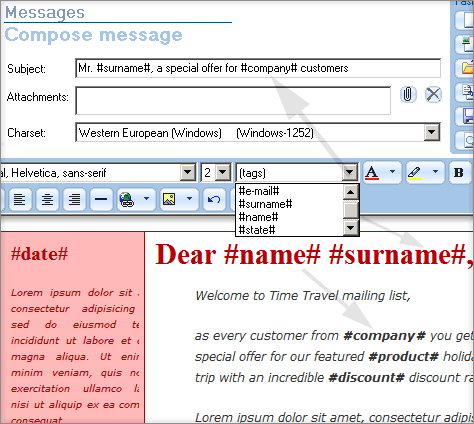This screenshot has width=474, height=424.
Task: Apply the highlight marker tool
Action: [414, 173]
